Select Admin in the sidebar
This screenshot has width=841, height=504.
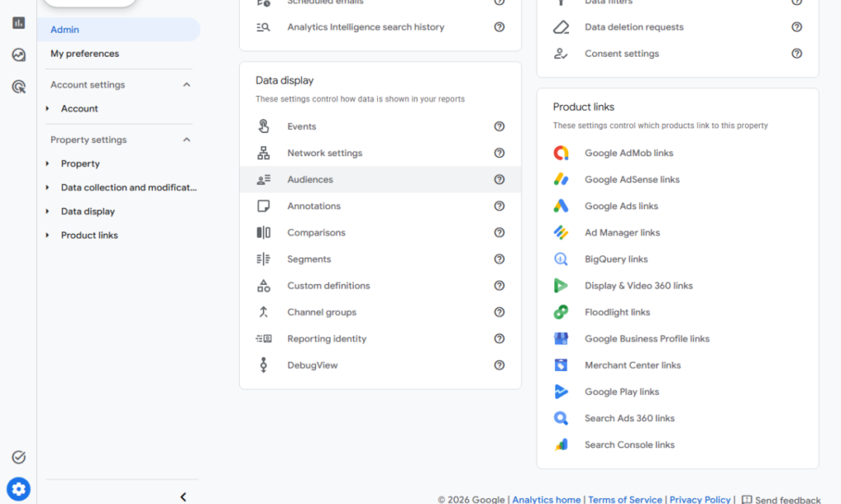tap(119, 30)
